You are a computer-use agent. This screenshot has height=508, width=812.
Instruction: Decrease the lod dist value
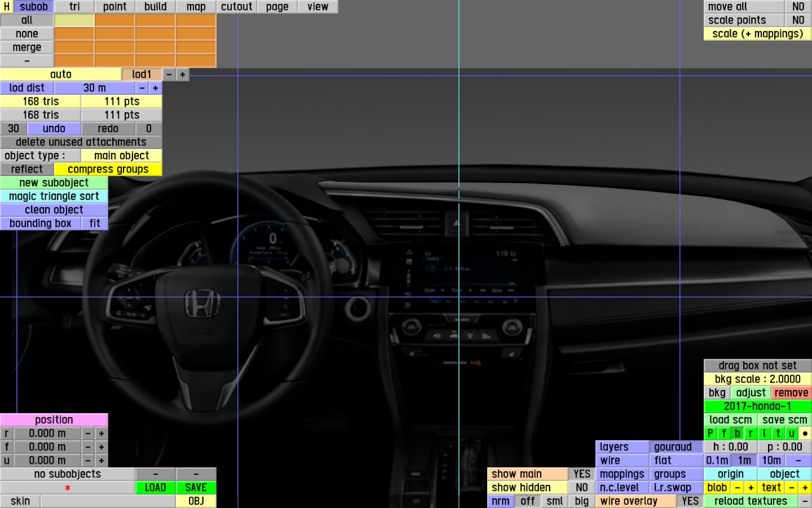point(142,88)
